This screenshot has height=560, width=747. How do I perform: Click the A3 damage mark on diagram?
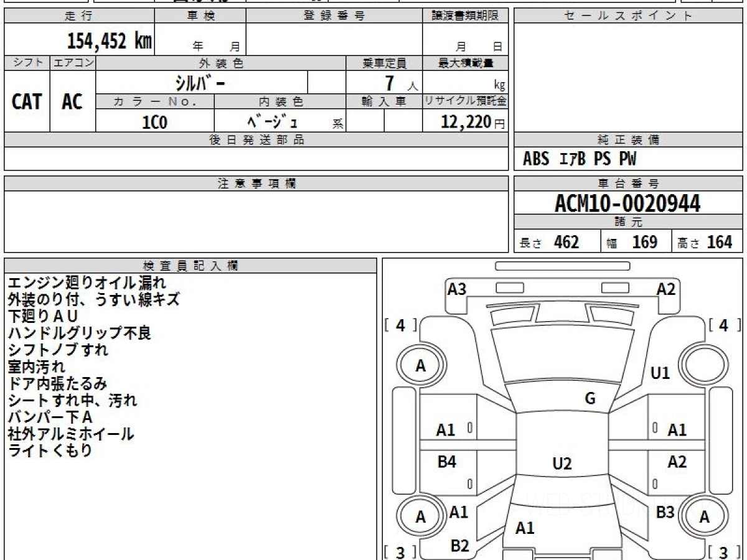[458, 289]
